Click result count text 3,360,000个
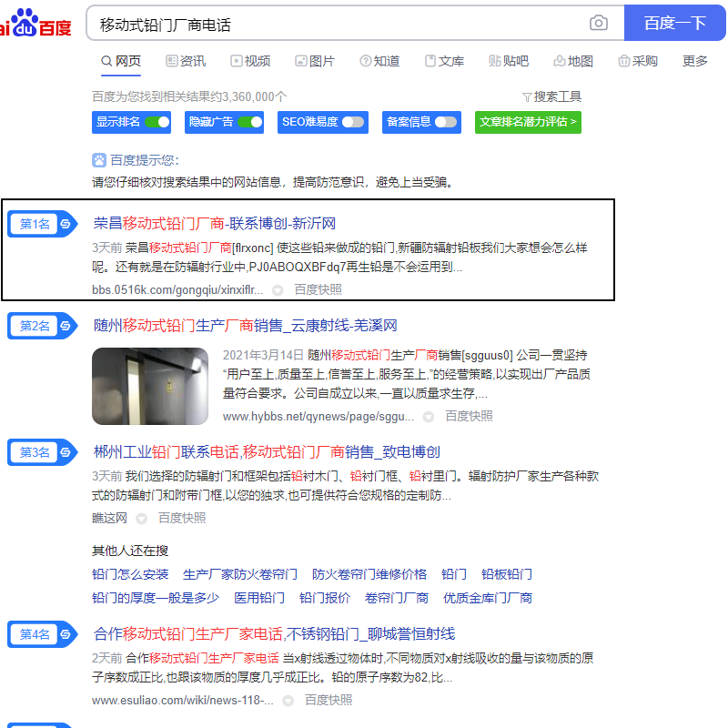The width and height of the screenshot is (728, 728). tap(255, 96)
